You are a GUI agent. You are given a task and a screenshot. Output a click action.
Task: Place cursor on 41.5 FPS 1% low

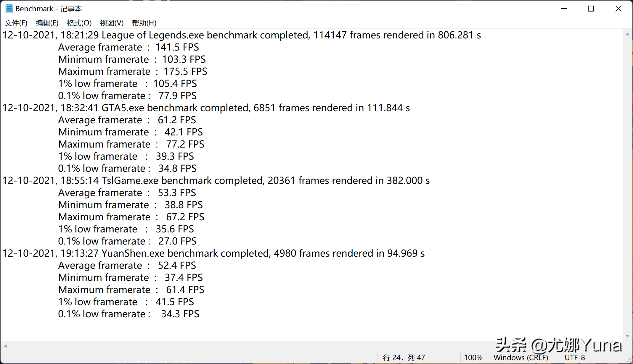(175, 302)
